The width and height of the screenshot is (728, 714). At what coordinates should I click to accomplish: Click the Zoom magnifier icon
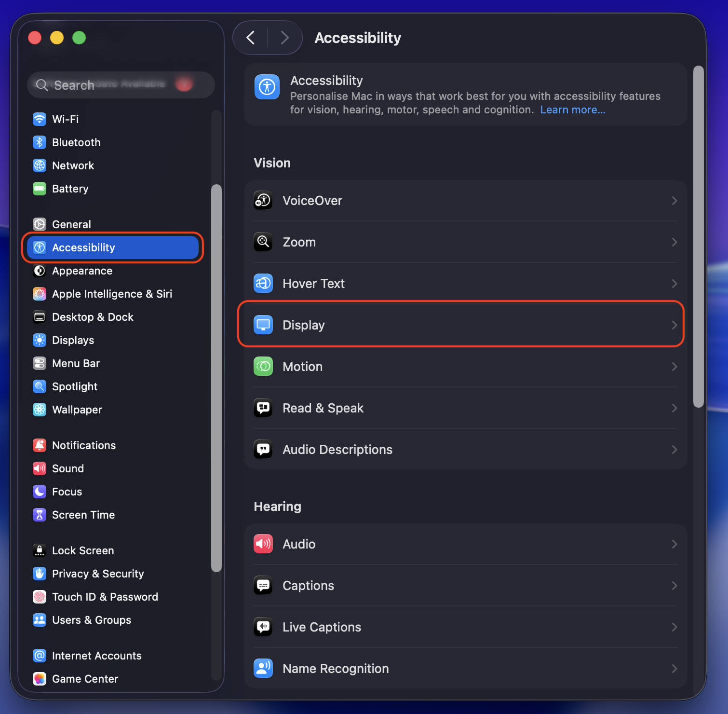[x=263, y=242]
